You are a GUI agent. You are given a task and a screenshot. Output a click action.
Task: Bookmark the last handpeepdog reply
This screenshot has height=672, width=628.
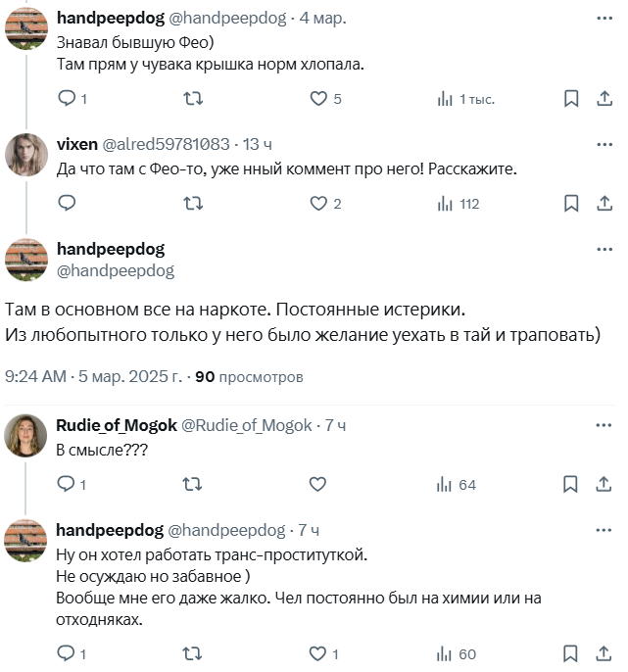click(571, 653)
